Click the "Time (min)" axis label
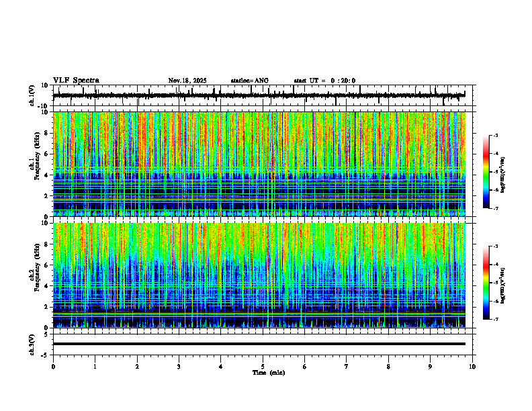532x411 pixels. pos(269,373)
